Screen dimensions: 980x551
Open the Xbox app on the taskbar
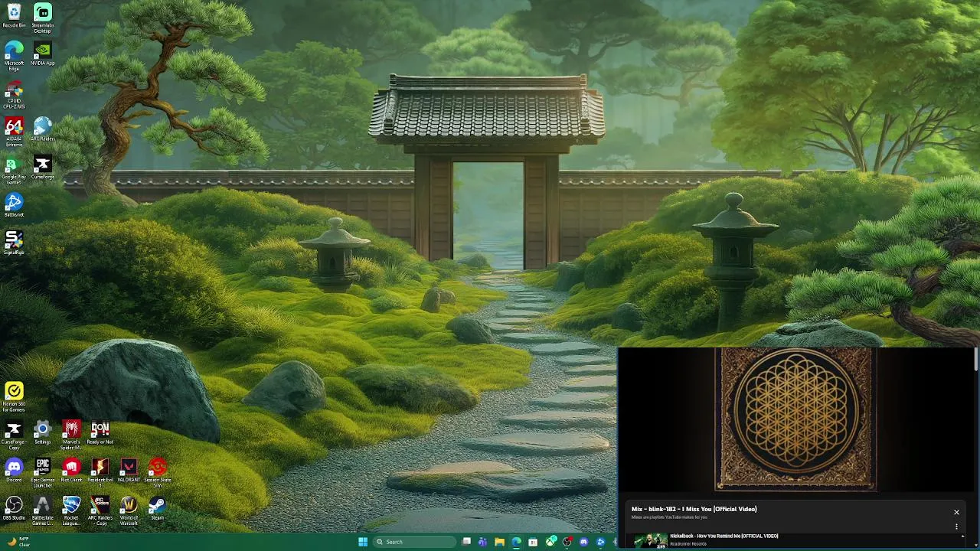(x=550, y=542)
